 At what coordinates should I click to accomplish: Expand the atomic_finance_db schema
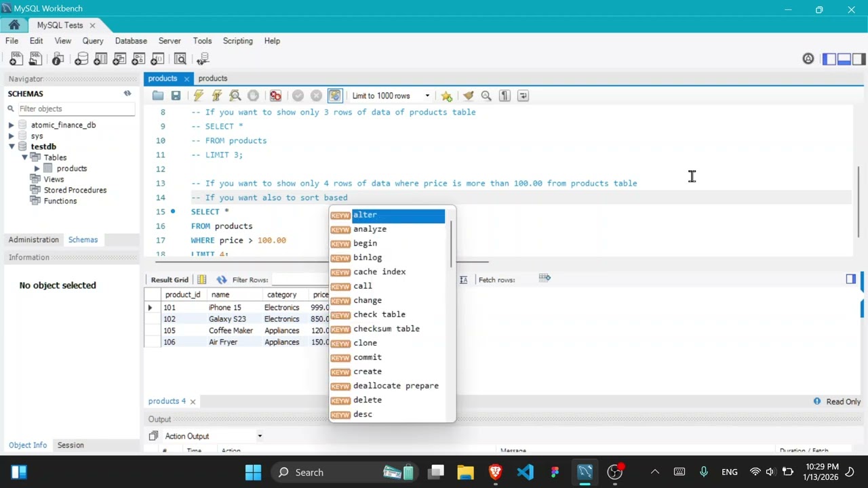point(12,125)
